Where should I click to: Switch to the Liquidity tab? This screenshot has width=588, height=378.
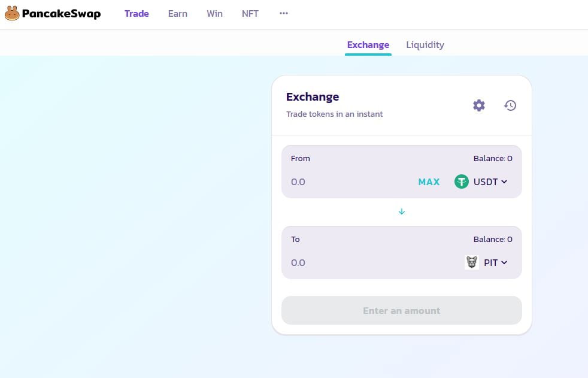pos(425,45)
